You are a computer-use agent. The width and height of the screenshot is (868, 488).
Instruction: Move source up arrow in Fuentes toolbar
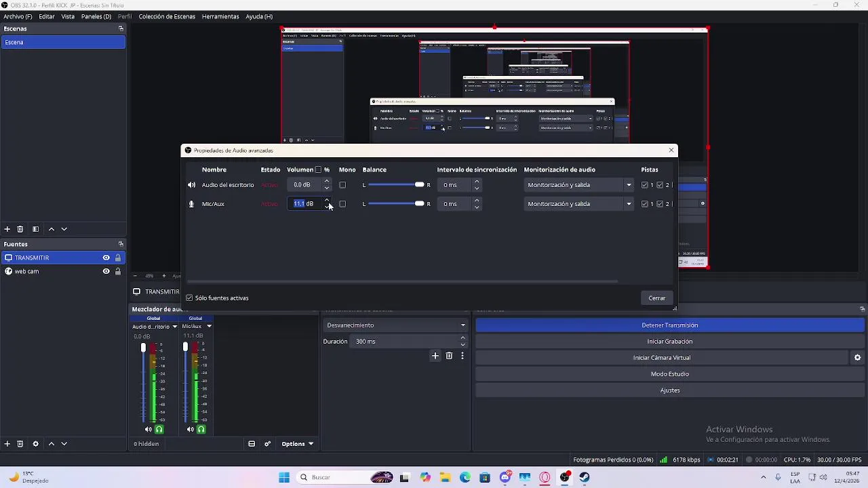tap(51, 444)
